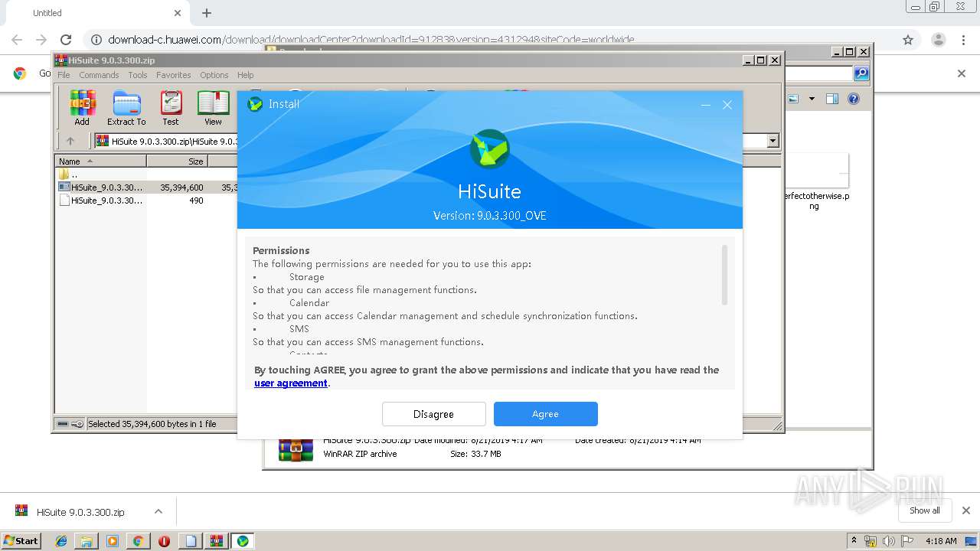View site information icon in address bar
Viewport: 980px width, 551px height.
pos(96,40)
